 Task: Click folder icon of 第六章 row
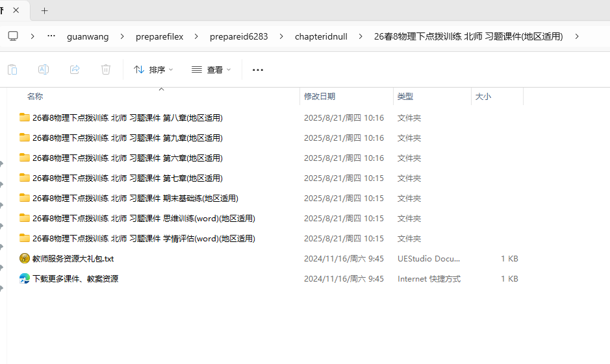pyautogui.click(x=25, y=158)
